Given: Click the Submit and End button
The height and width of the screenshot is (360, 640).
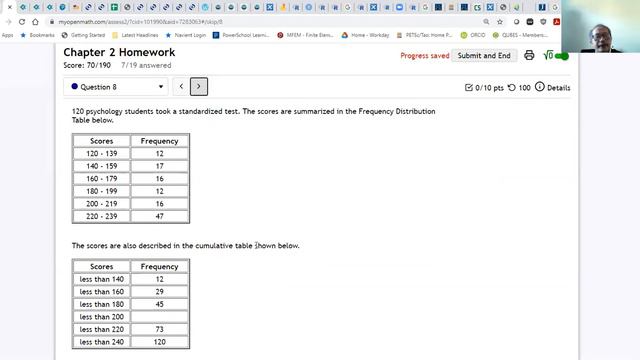Looking at the screenshot, I should tap(484, 56).
